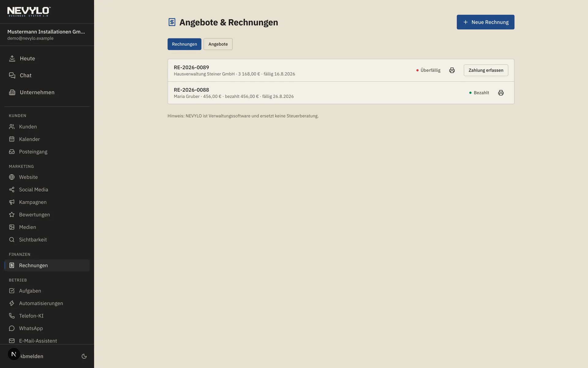
Task: Click the Telefon-KI phone icon
Action: [12, 316]
